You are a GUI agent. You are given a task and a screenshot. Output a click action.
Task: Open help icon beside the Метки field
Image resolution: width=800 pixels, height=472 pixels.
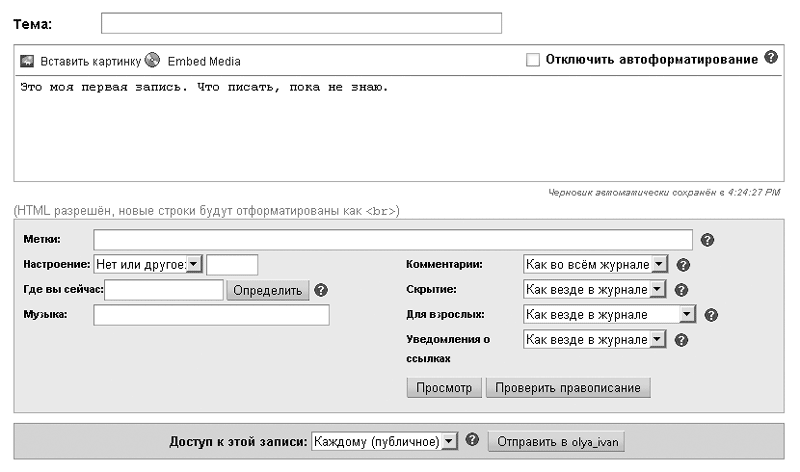coord(707,240)
